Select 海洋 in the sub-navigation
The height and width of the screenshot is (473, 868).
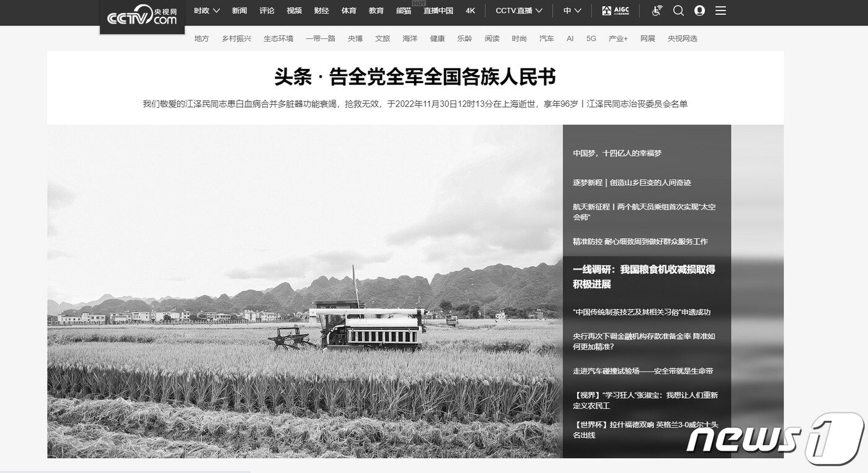tap(410, 38)
